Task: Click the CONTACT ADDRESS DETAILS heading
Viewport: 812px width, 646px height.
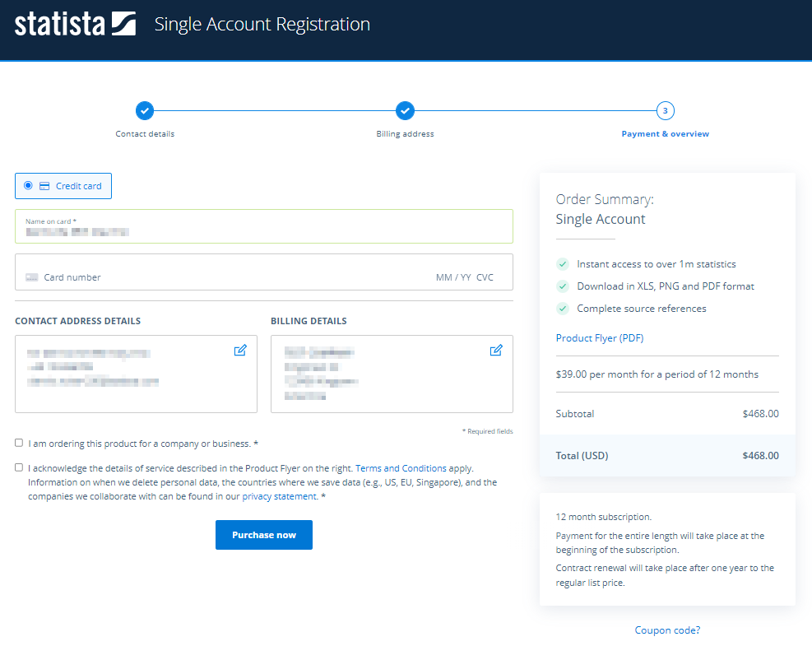Action: (77, 321)
